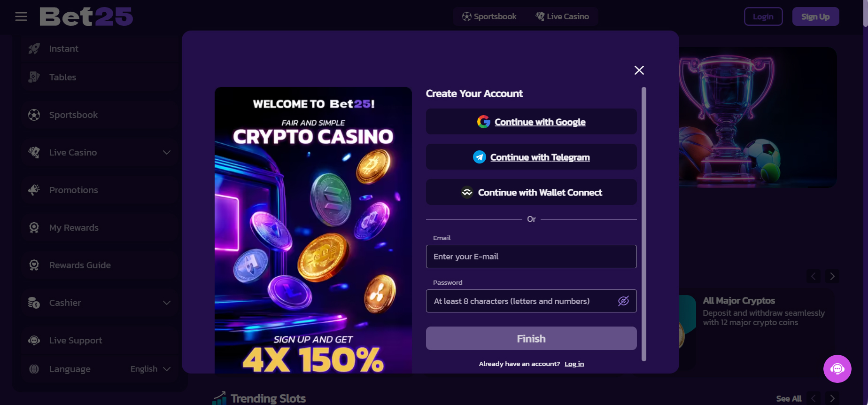Image resolution: width=868 pixels, height=405 pixels.
Task: Focus the Email input field
Action: (531, 257)
